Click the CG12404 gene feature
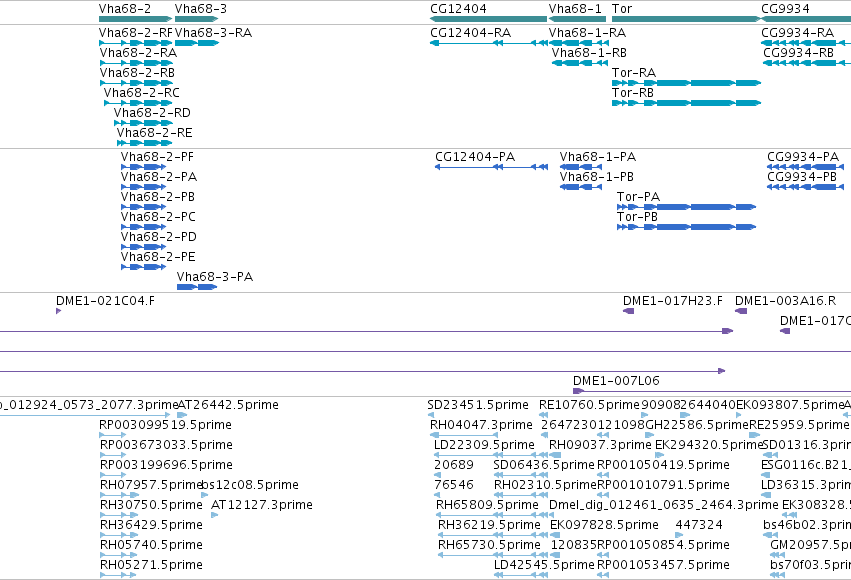The height and width of the screenshot is (580, 851). tap(488, 19)
